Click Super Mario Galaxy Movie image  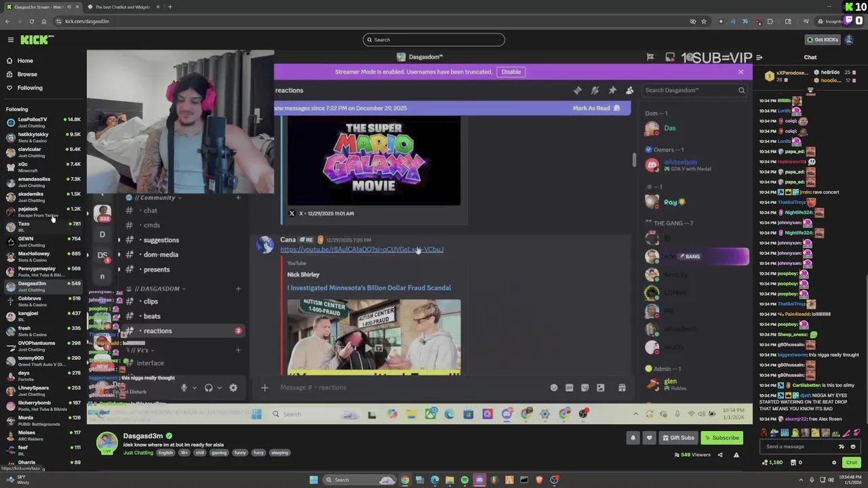pos(374,161)
